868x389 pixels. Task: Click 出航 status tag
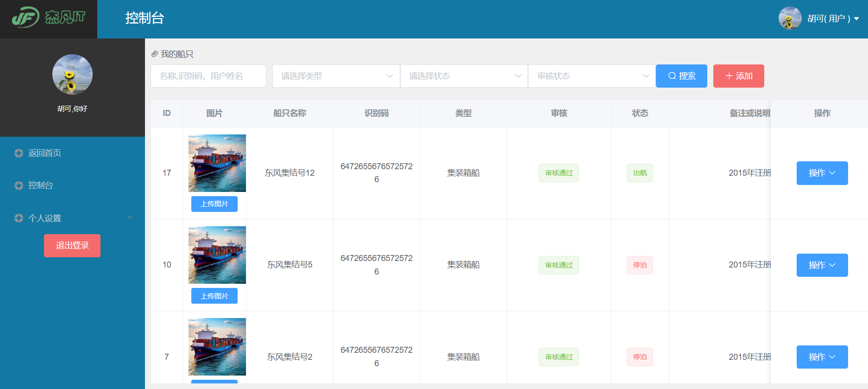click(x=640, y=173)
